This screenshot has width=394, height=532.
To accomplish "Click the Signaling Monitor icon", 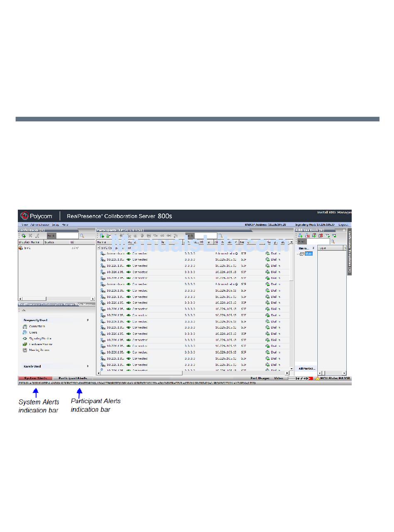I will [x=25, y=339].
